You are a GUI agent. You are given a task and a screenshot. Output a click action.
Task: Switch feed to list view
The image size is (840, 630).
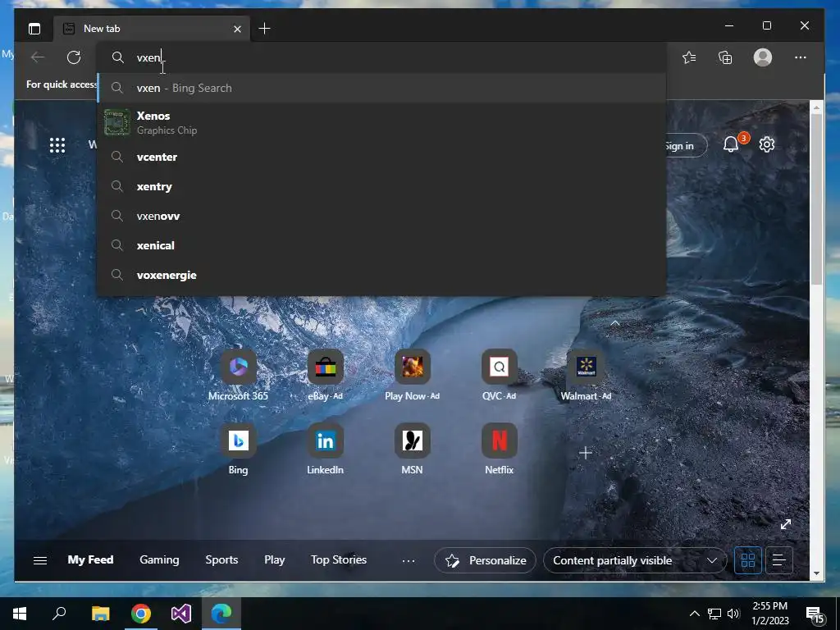pyautogui.click(x=779, y=560)
